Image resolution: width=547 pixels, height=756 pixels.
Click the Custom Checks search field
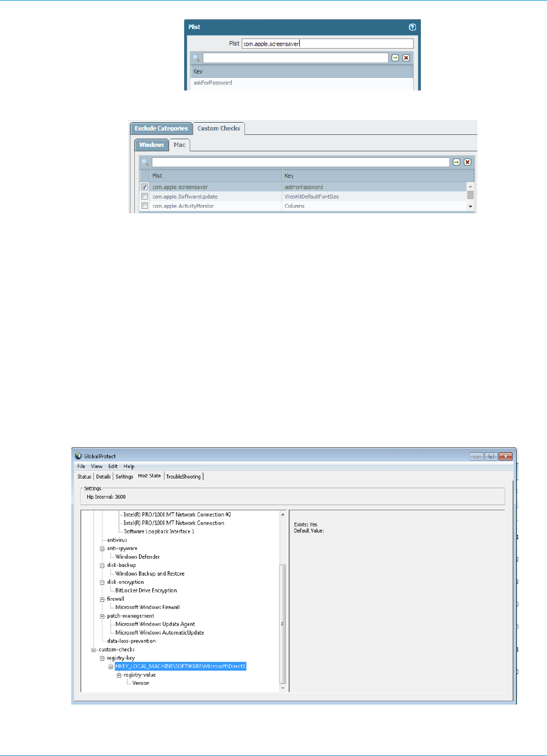[x=300, y=162]
